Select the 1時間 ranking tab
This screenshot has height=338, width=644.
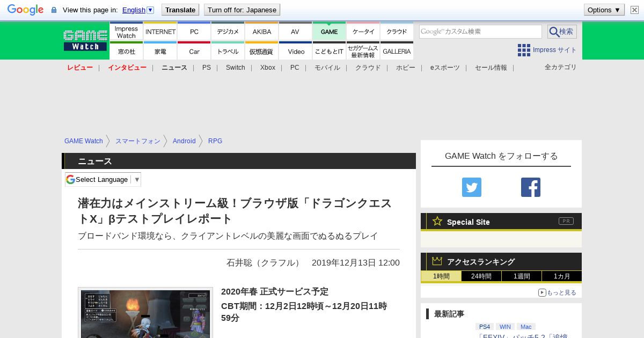(x=441, y=276)
